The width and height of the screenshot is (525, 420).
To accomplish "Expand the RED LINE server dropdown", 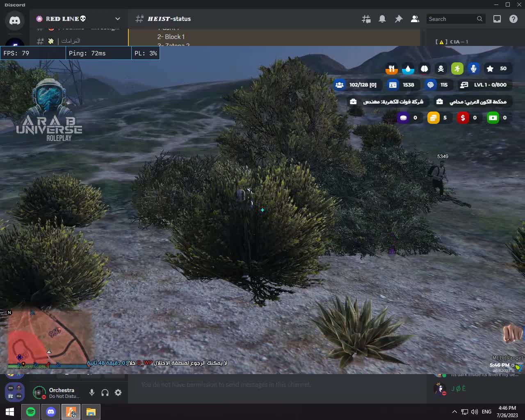I will coord(118,19).
